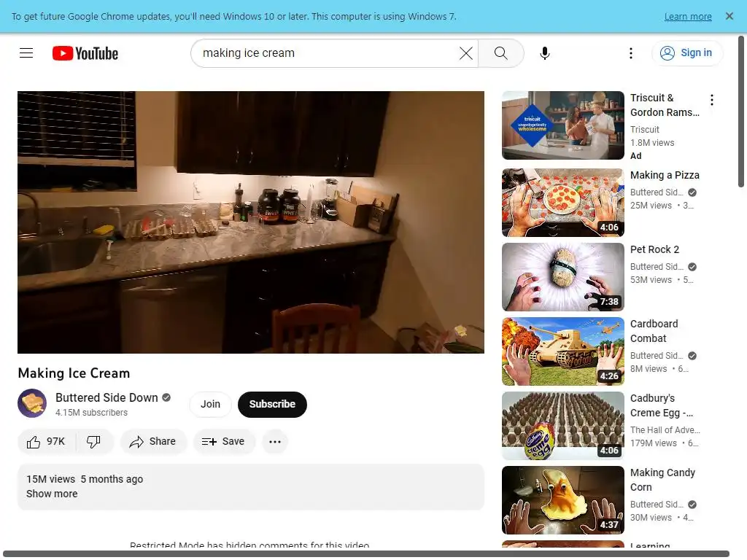Open more actions ellipsis below video
The width and height of the screenshot is (747, 560).
pos(275,441)
